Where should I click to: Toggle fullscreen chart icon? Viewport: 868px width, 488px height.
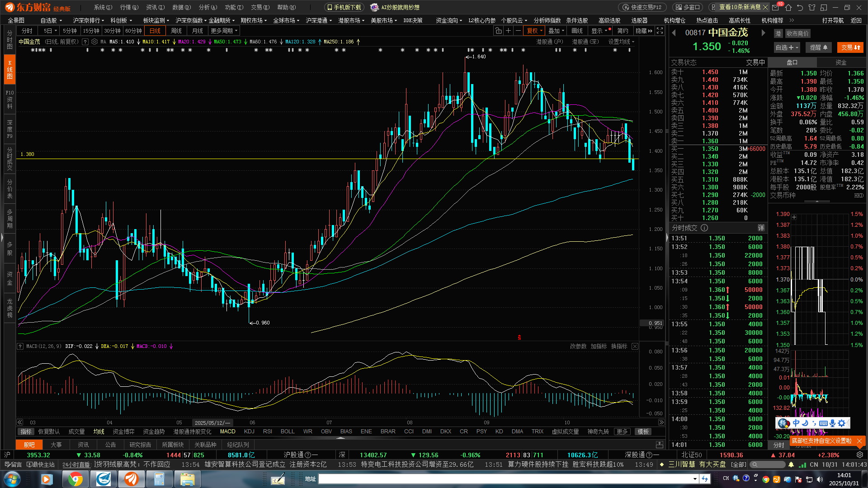pyautogui.click(x=660, y=31)
